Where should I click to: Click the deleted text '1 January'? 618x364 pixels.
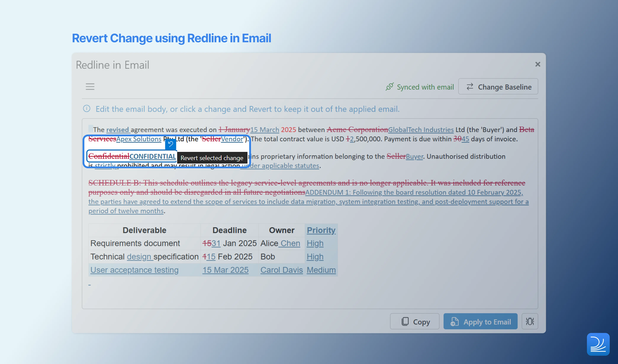[x=234, y=130]
